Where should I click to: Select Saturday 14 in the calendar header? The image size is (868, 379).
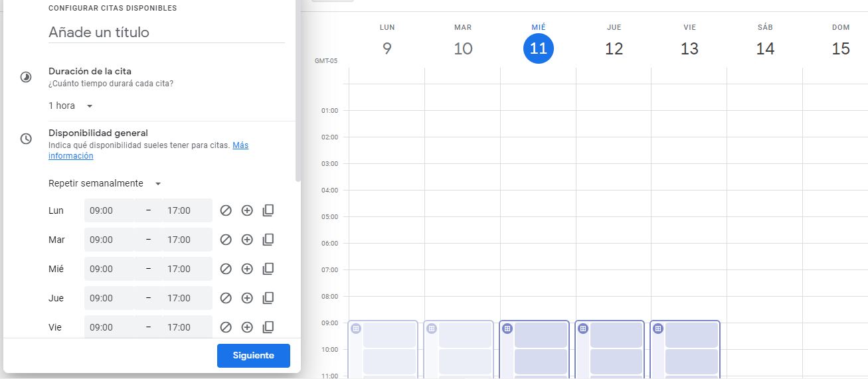[765, 48]
